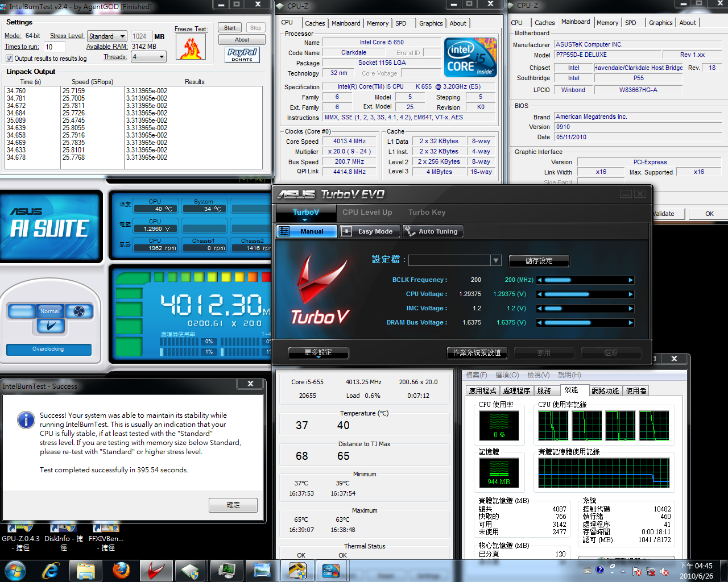
Task: Click right arrow of CPU Voltage slider
Action: point(631,294)
